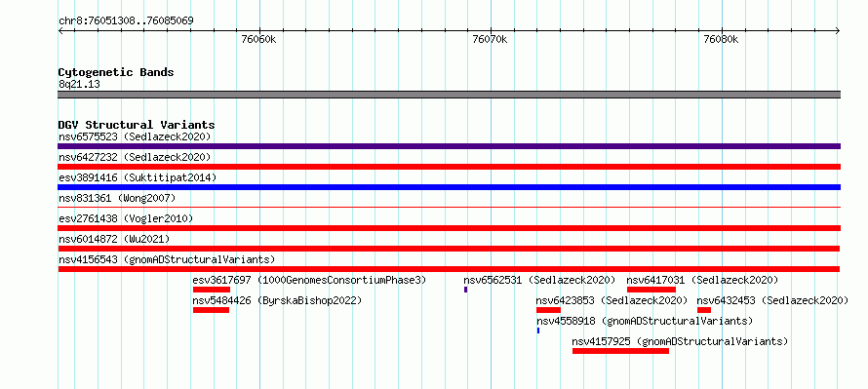Click the nsv4157925 (gnomADStructuralVariants) label
Image resolution: width=868 pixels, height=389 pixels.
[x=680, y=341]
